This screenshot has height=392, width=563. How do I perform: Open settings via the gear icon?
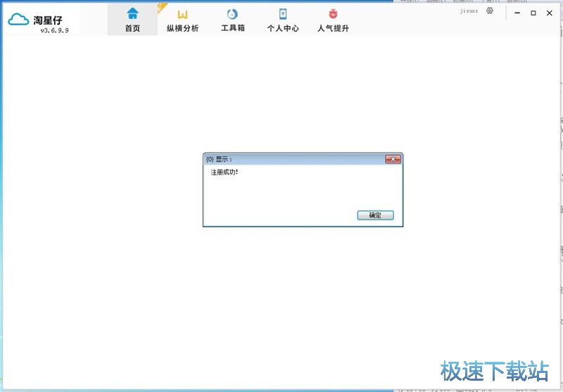point(490,11)
